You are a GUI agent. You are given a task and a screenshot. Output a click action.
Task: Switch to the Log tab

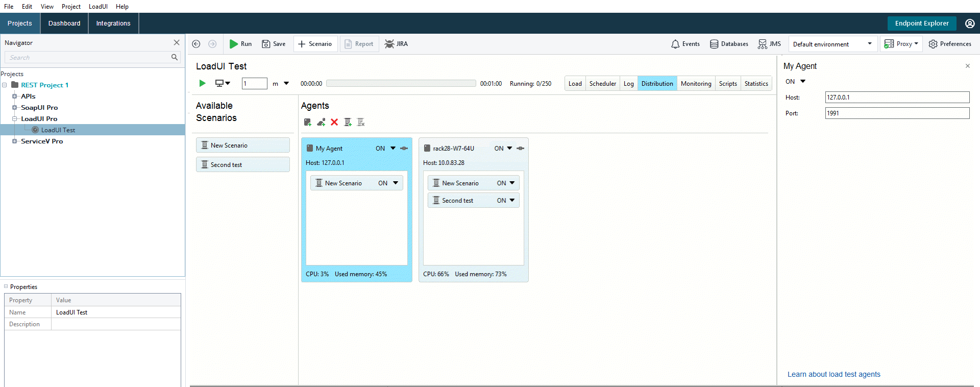tap(629, 84)
